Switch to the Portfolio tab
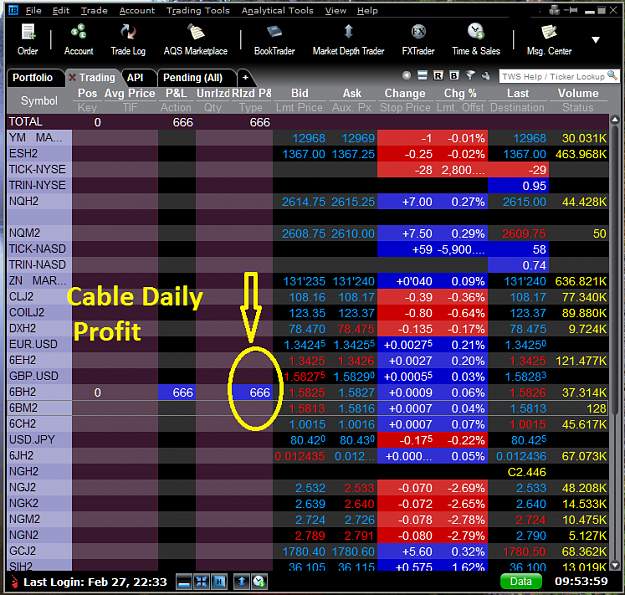 pyautogui.click(x=34, y=78)
